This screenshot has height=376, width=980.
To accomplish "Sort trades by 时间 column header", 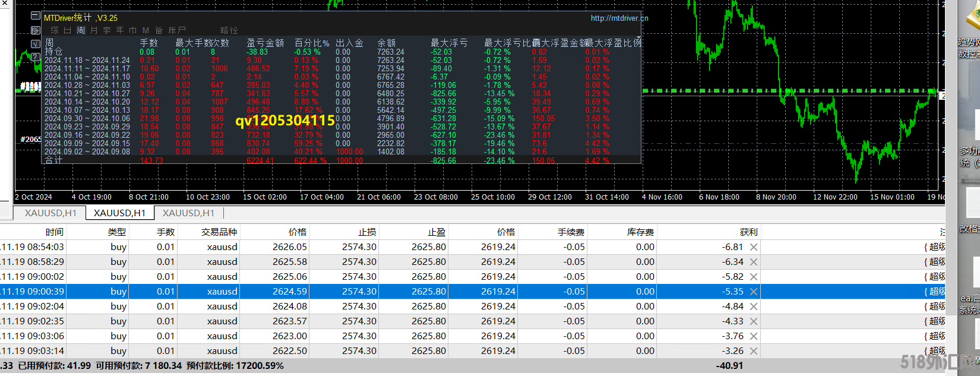I will pos(54,232).
